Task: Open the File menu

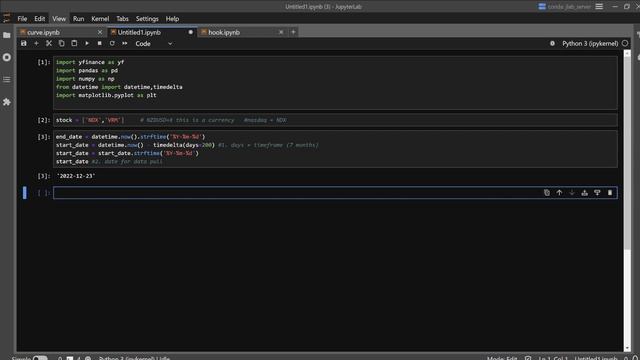Action: point(22,19)
